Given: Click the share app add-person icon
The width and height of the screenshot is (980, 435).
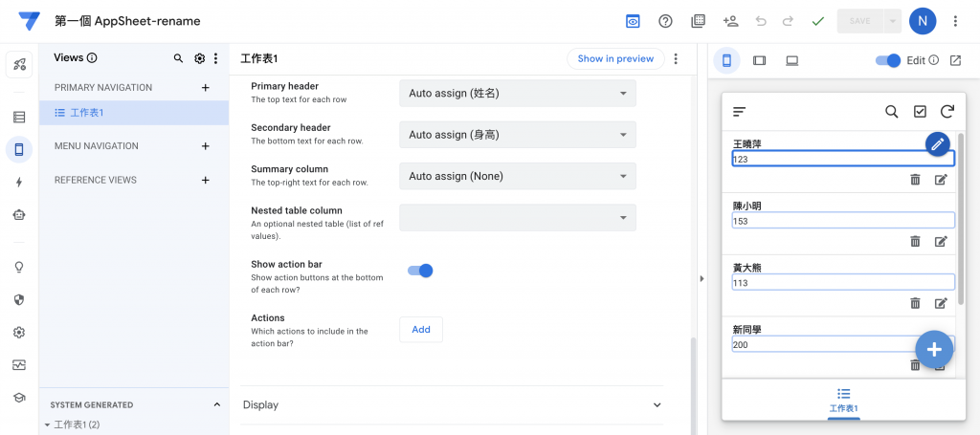Looking at the screenshot, I should click(x=730, y=21).
